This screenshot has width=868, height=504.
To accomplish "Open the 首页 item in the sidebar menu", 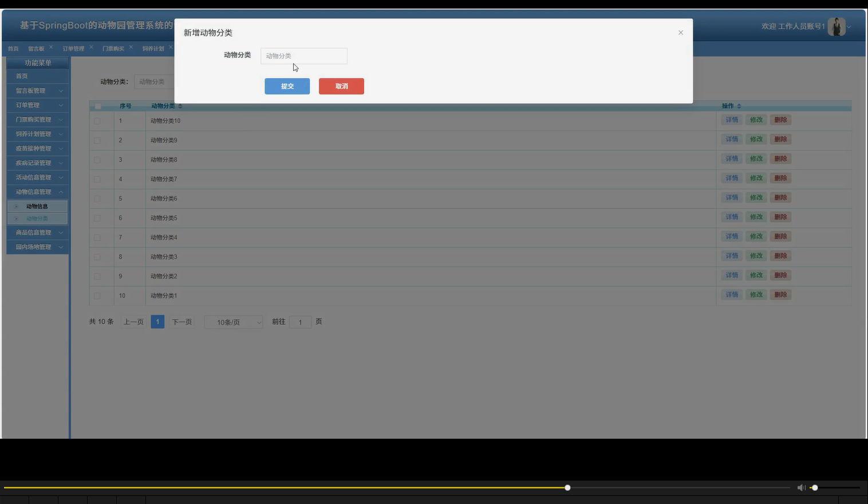I will click(38, 76).
